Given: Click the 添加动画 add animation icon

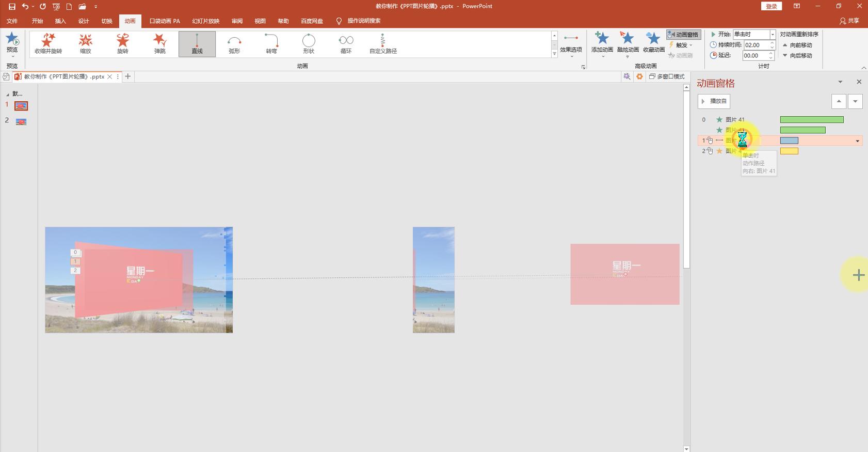Looking at the screenshot, I should (x=602, y=39).
